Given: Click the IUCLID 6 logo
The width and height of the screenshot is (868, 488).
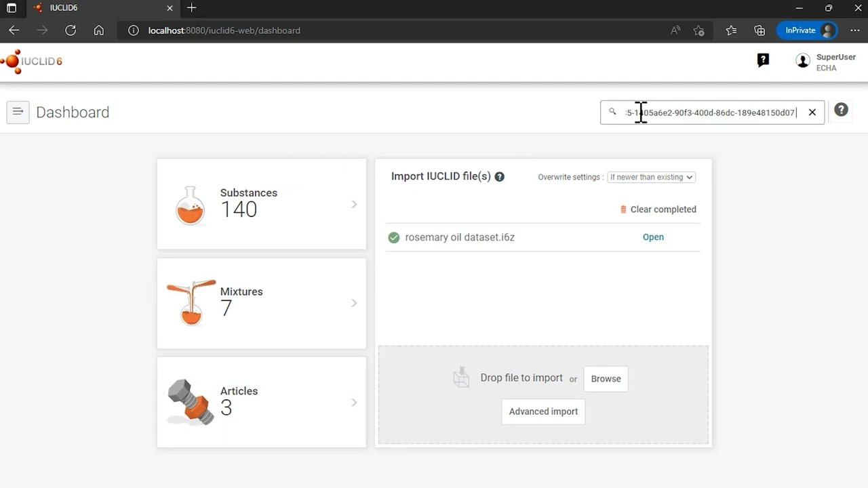Looking at the screenshot, I should pos(32,61).
